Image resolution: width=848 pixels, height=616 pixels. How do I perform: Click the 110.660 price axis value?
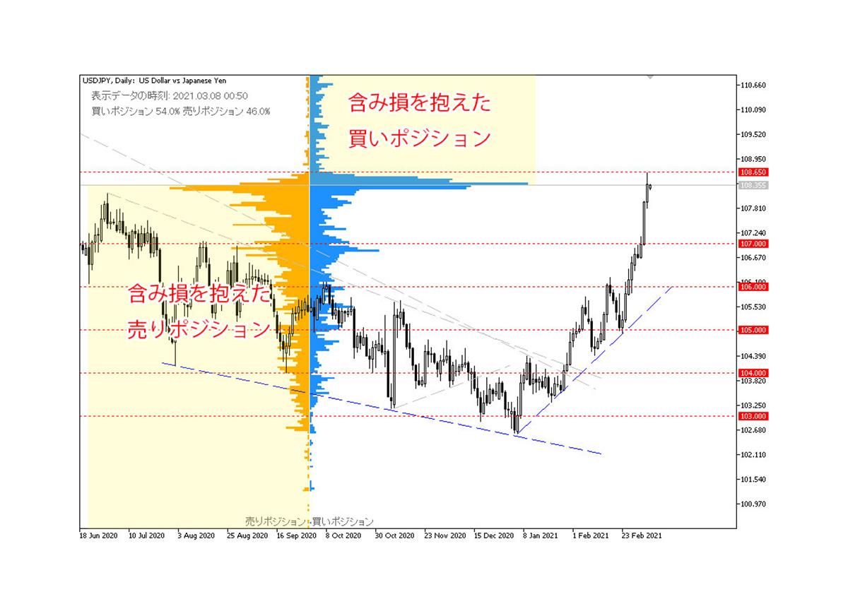(x=753, y=85)
